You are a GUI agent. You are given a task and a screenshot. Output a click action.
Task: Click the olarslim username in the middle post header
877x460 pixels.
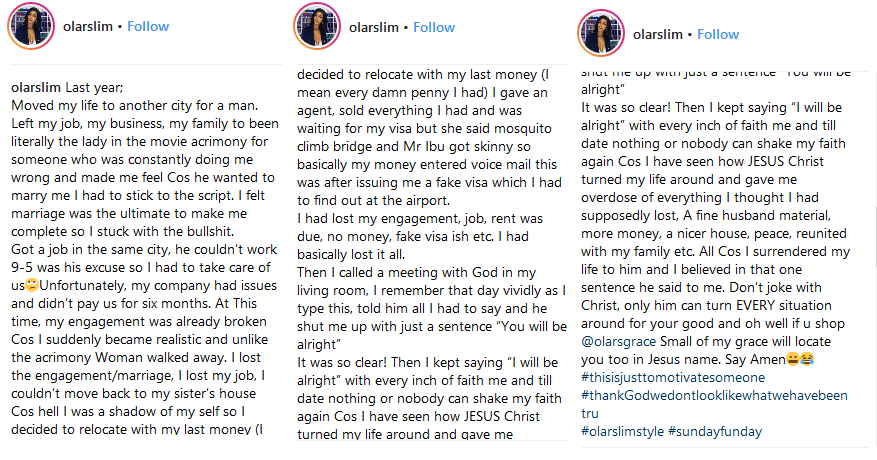coord(374,27)
